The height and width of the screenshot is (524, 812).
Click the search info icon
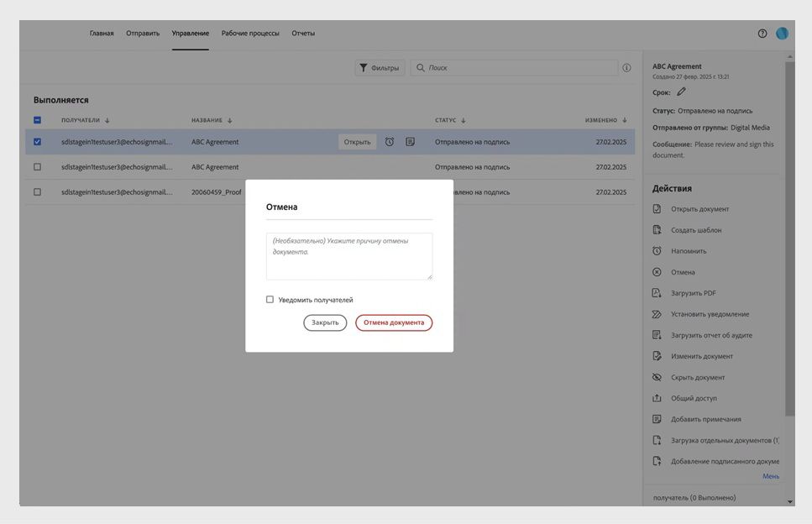tap(626, 68)
